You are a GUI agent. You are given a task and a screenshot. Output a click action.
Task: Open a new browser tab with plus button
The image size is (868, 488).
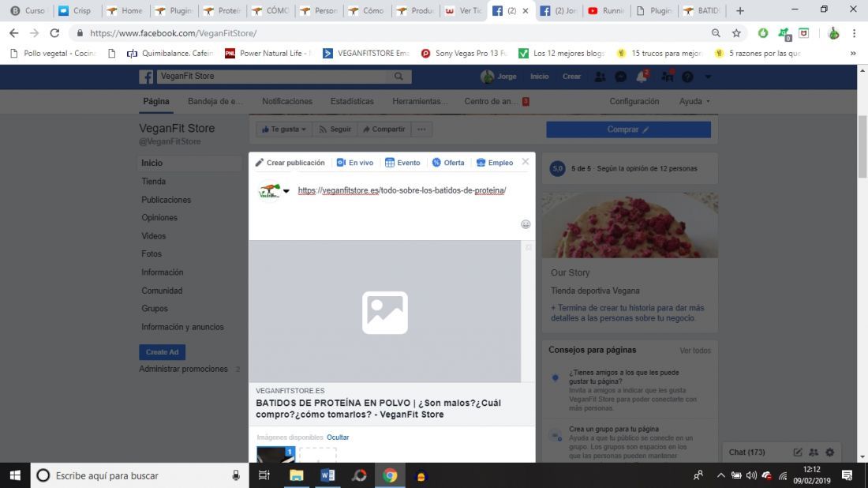click(740, 10)
